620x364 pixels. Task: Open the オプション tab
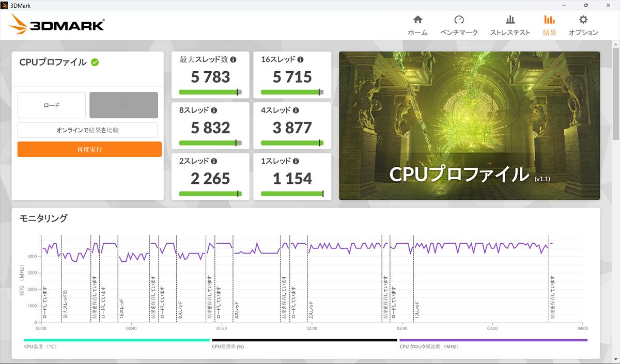(x=583, y=25)
